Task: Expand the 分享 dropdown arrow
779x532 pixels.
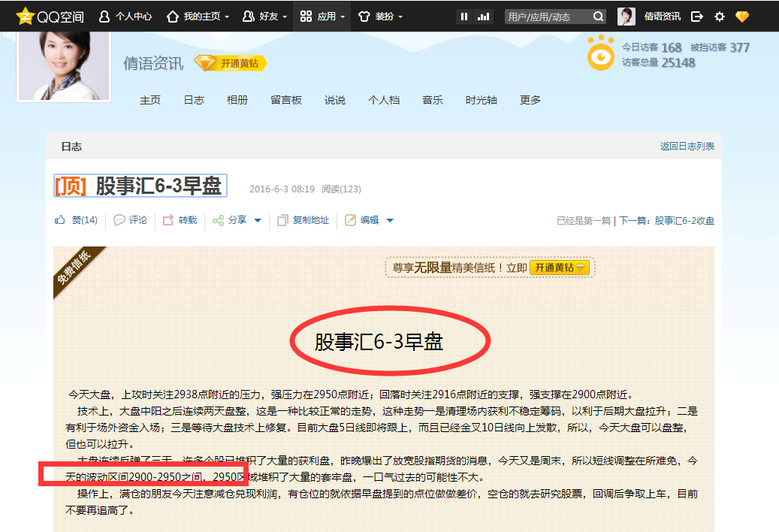Action: 258,220
